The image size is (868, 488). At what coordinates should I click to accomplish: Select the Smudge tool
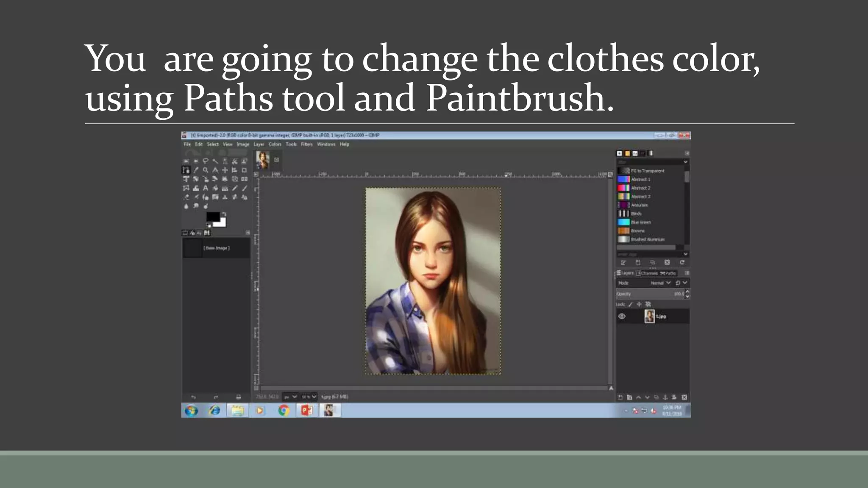click(195, 206)
